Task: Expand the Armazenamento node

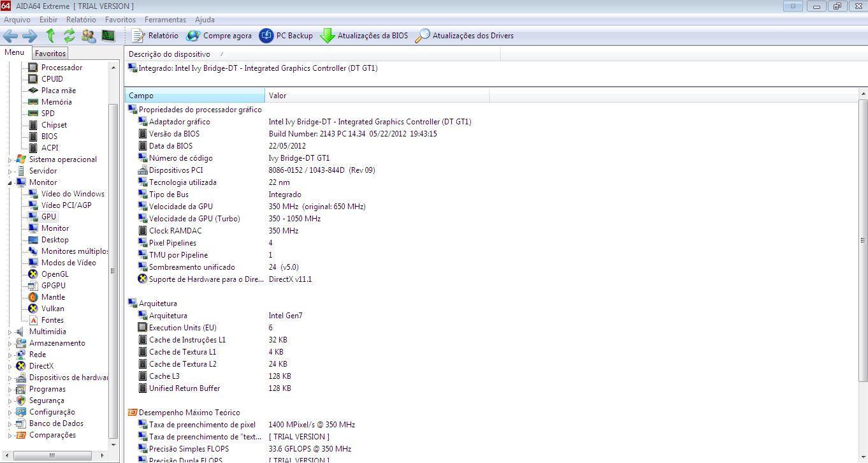Action: click(10, 343)
